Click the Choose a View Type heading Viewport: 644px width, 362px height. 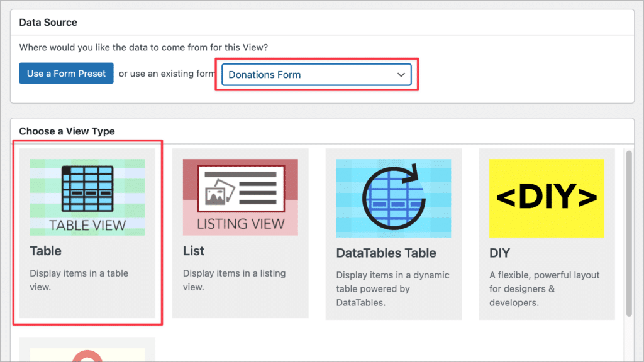tap(67, 131)
